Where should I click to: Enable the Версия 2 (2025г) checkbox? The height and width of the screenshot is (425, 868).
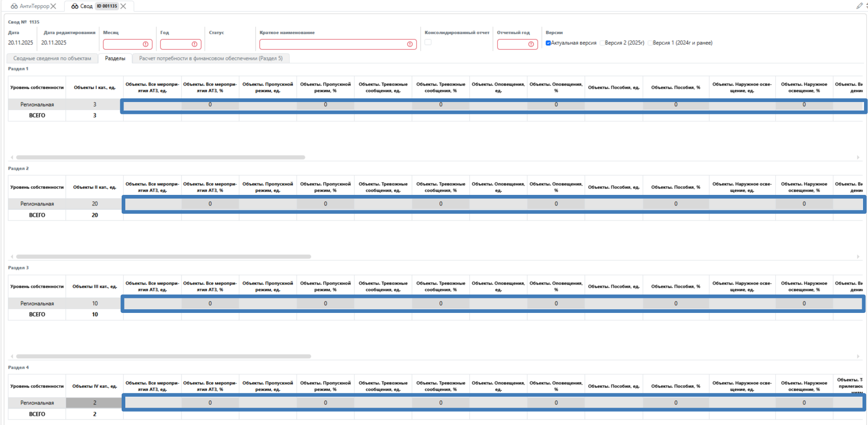(x=602, y=43)
